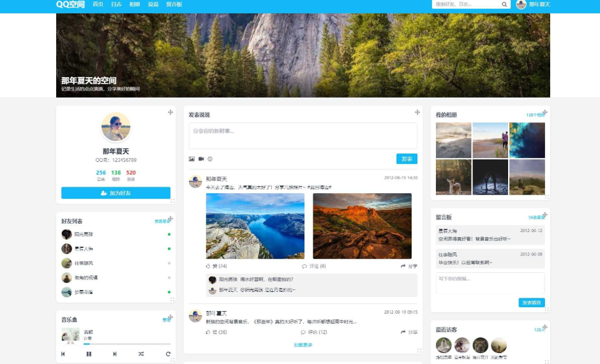
Task: Open the emoji picker smiley icon
Action: point(210,159)
